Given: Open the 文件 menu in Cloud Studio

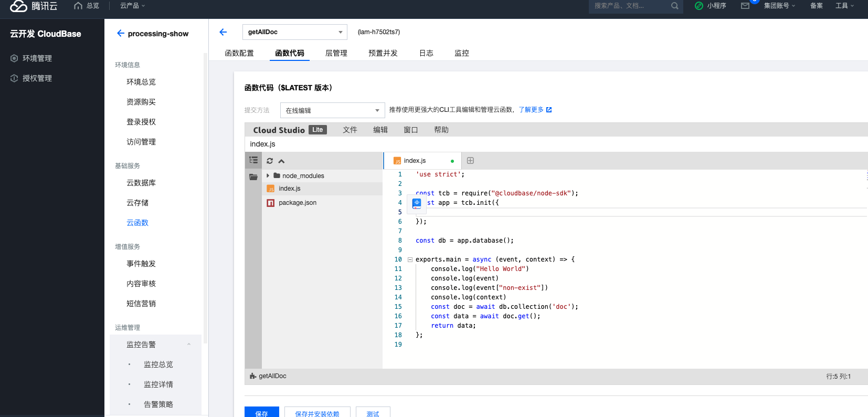Looking at the screenshot, I should pos(350,130).
